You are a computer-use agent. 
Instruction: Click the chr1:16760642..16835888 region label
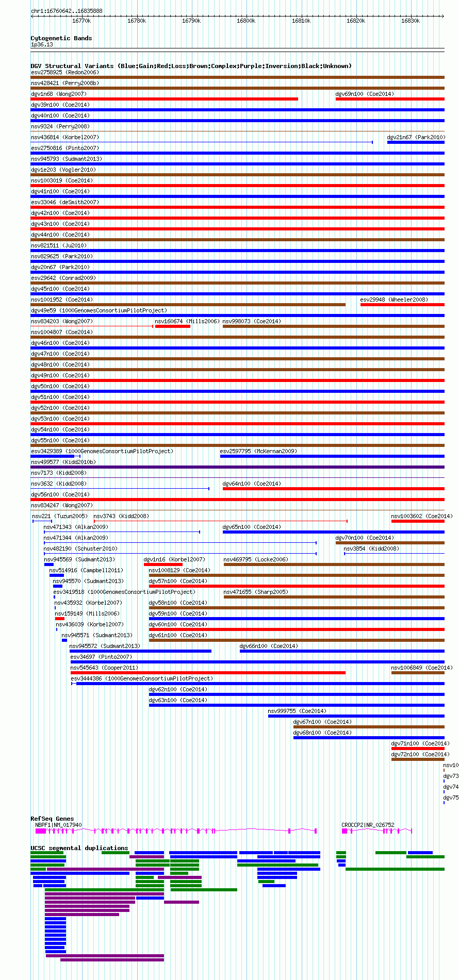[x=67, y=11]
